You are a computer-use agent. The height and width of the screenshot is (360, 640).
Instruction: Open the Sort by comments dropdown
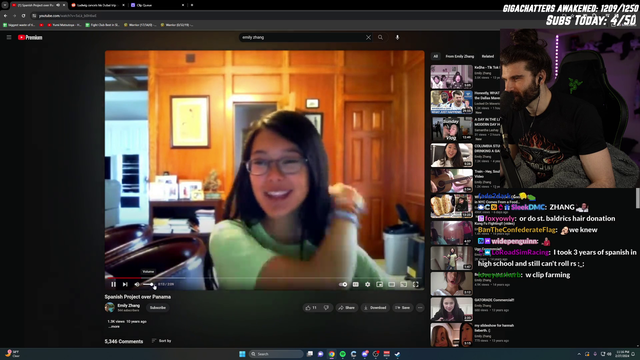(161, 341)
